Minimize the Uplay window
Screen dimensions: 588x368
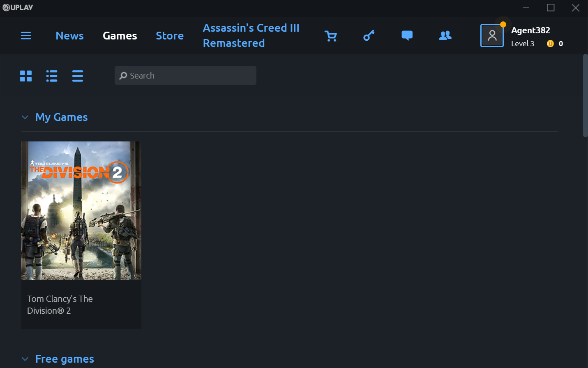(x=526, y=8)
